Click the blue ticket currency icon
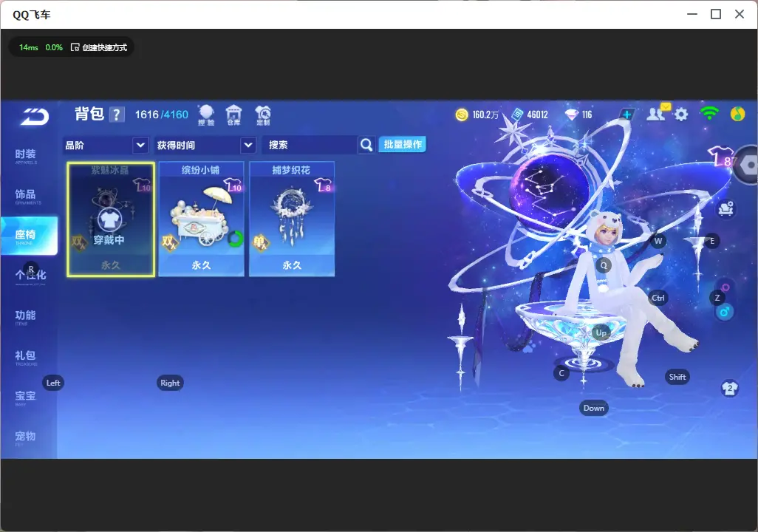 (517, 115)
